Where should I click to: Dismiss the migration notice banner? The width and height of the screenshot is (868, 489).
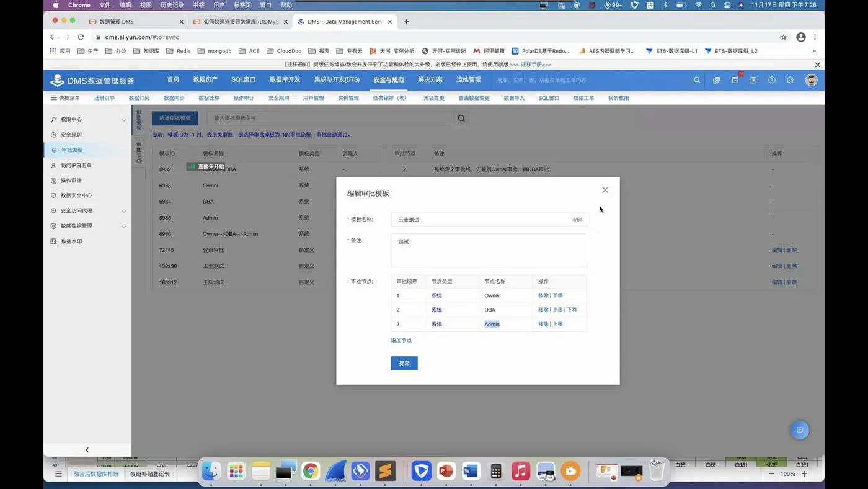[x=817, y=65]
